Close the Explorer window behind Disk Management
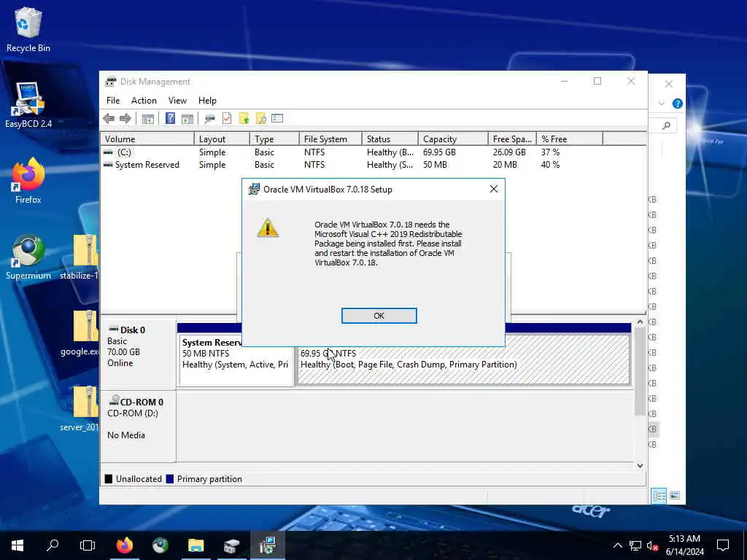 pyautogui.click(x=669, y=85)
